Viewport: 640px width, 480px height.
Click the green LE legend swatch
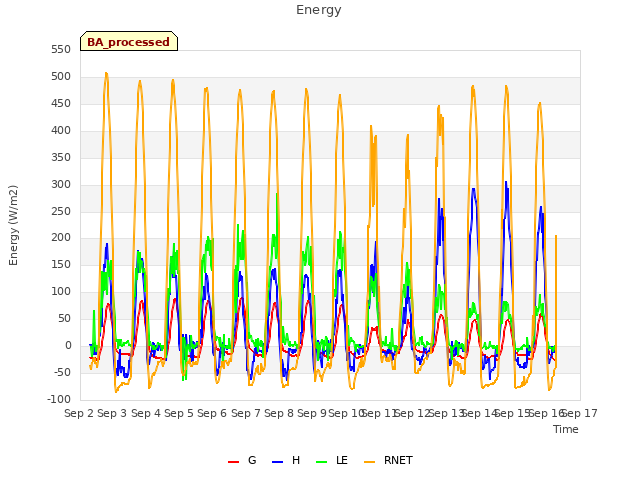click(x=322, y=462)
